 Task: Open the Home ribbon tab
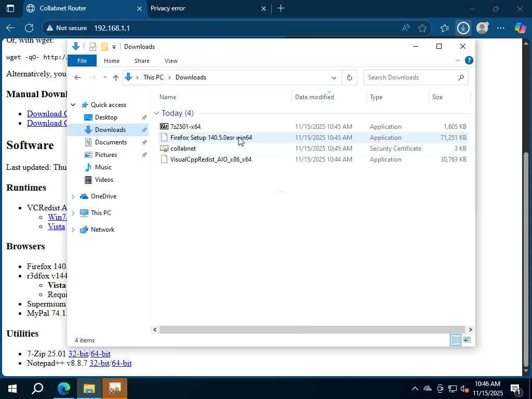(112, 61)
